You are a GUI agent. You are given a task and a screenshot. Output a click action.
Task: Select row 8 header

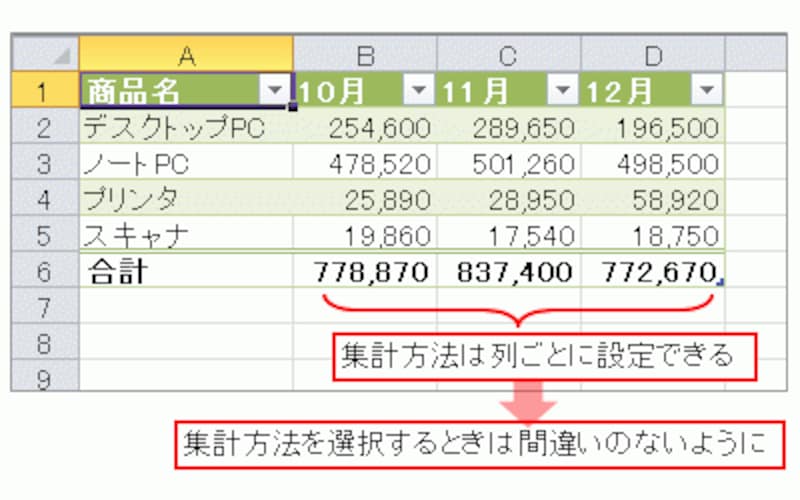coord(45,341)
